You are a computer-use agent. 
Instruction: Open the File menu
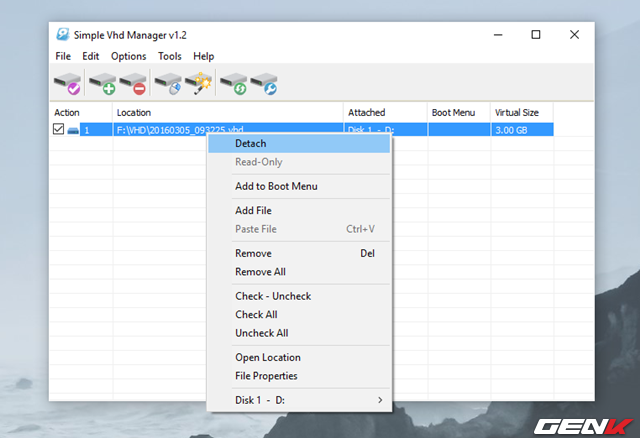point(63,56)
